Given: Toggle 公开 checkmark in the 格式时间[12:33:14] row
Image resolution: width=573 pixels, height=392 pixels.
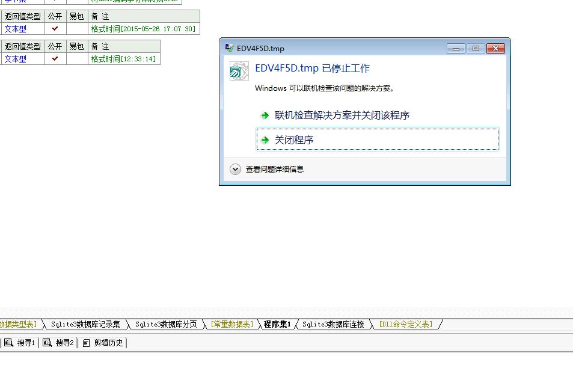Looking at the screenshot, I should (x=55, y=58).
